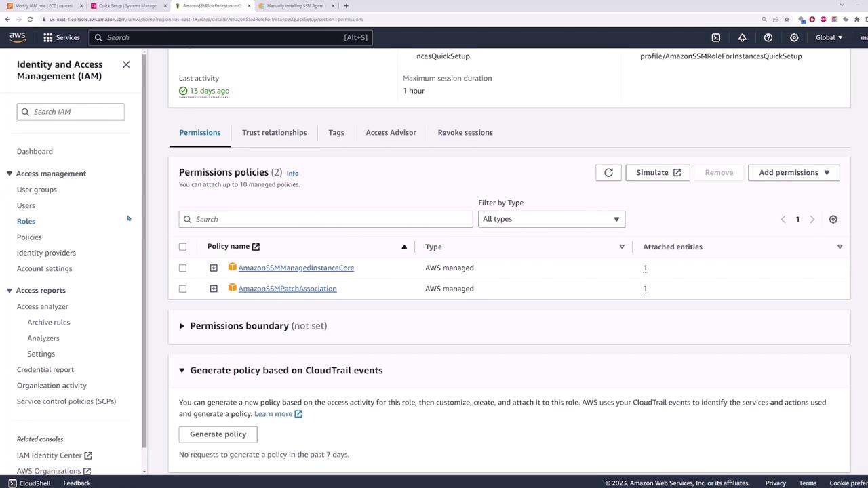Open the notifications bell
Screen dimensions: 868x488
pyautogui.click(x=742, y=37)
